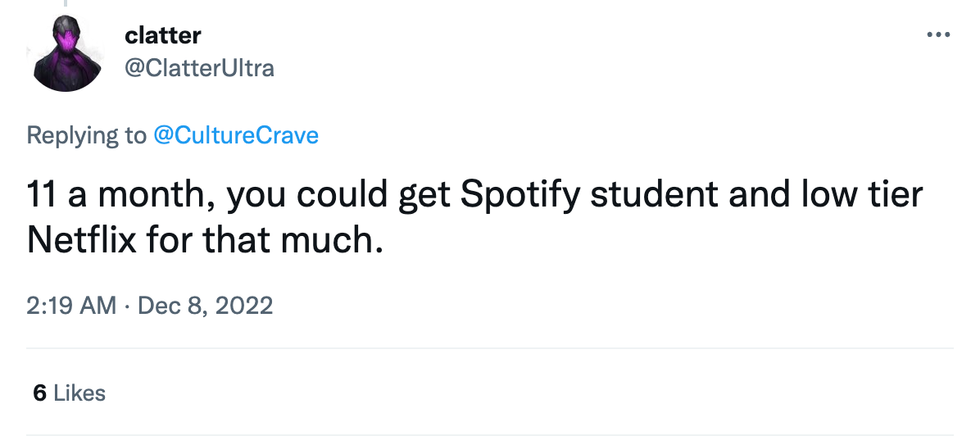This screenshot has width=980, height=436.
Task: Click the @ClatterUltra handle
Action: (x=198, y=67)
